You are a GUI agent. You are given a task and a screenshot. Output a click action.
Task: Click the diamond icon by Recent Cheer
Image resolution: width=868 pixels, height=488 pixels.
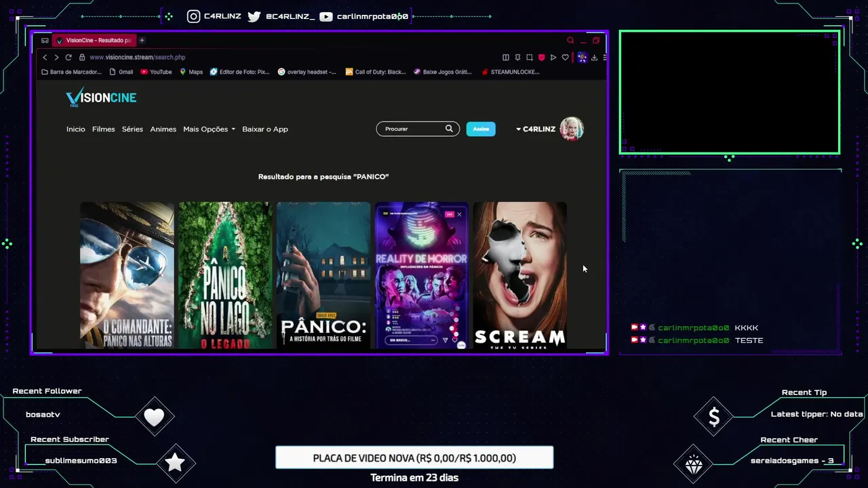click(x=694, y=464)
